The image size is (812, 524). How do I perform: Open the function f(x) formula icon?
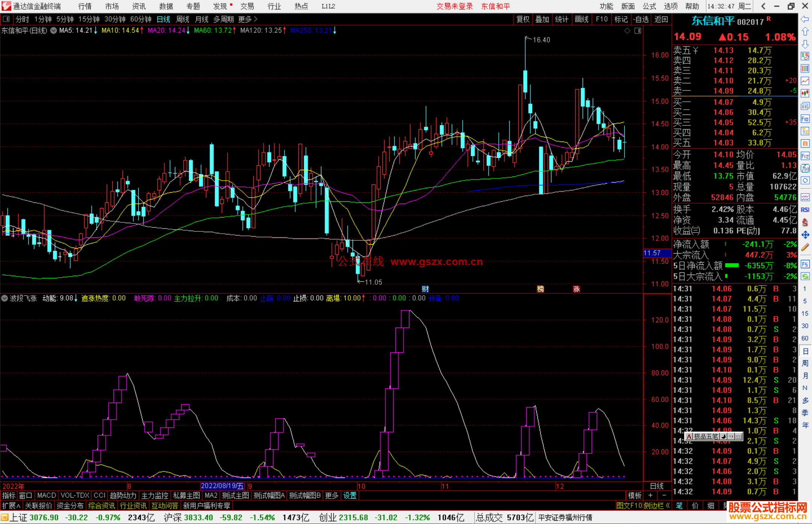tap(805, 168)
